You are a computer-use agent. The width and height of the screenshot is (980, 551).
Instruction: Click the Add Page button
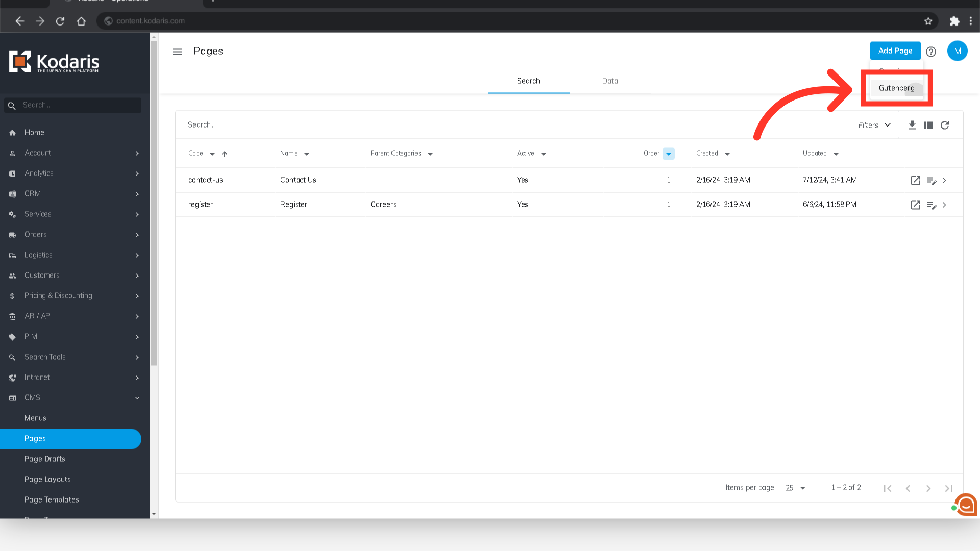point(895,51)
